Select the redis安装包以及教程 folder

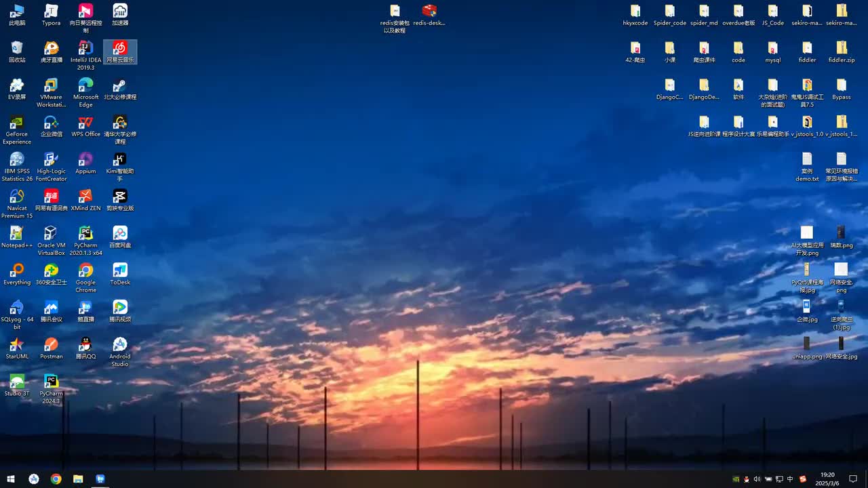click(395, 19)
